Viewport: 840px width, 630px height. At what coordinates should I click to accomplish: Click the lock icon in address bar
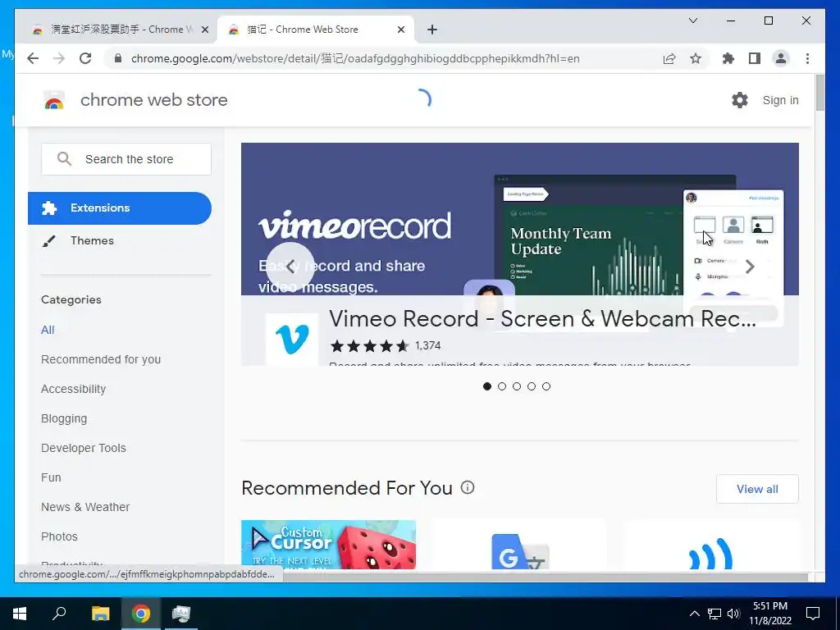coord(118,58)
